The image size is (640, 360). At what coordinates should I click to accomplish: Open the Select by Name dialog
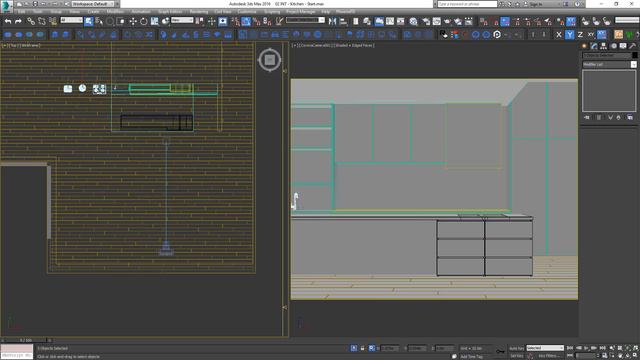pyautogui.click(x=99, y=21)
